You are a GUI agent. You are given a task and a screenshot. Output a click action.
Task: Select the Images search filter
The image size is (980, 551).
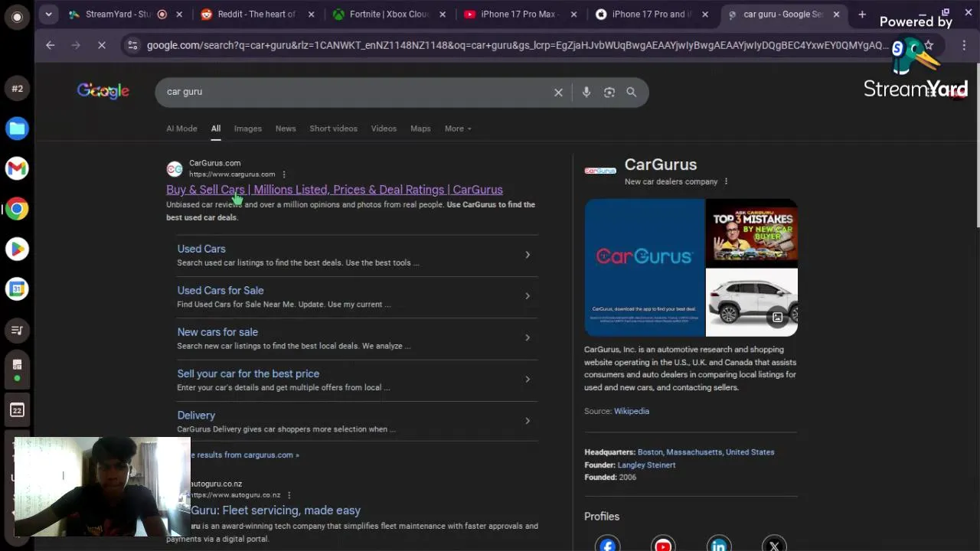coord(247,129)
